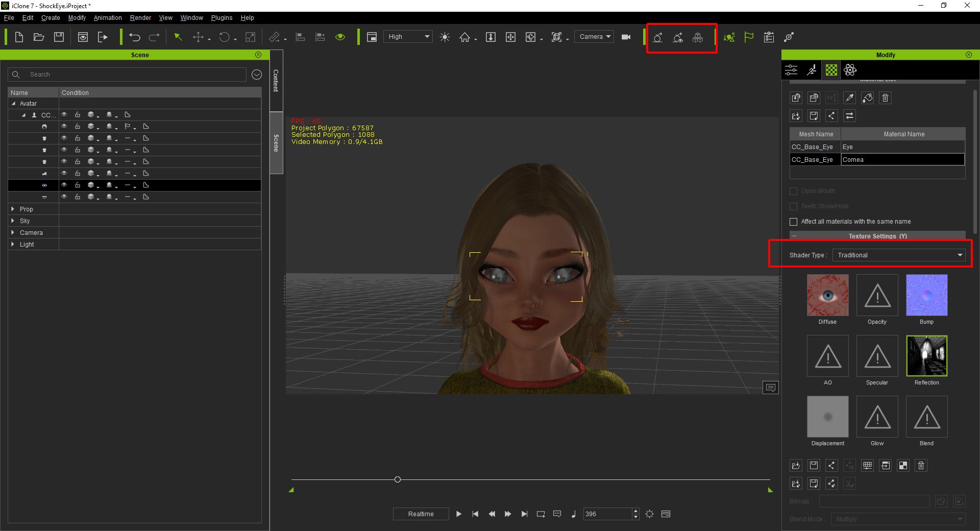The image size is (980, 531).
Task: Open the File menu
Action: (9, 18)
